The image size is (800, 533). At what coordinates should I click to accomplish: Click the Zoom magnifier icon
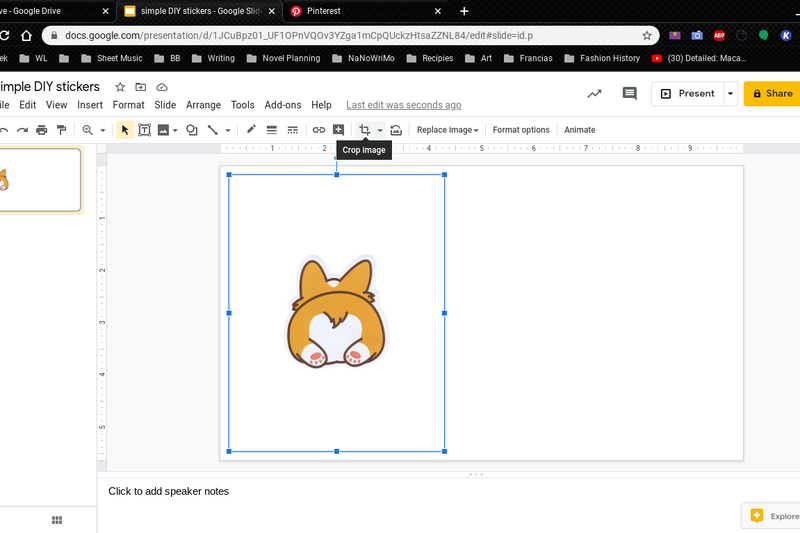pyautogui.click(x=88, y=130)
